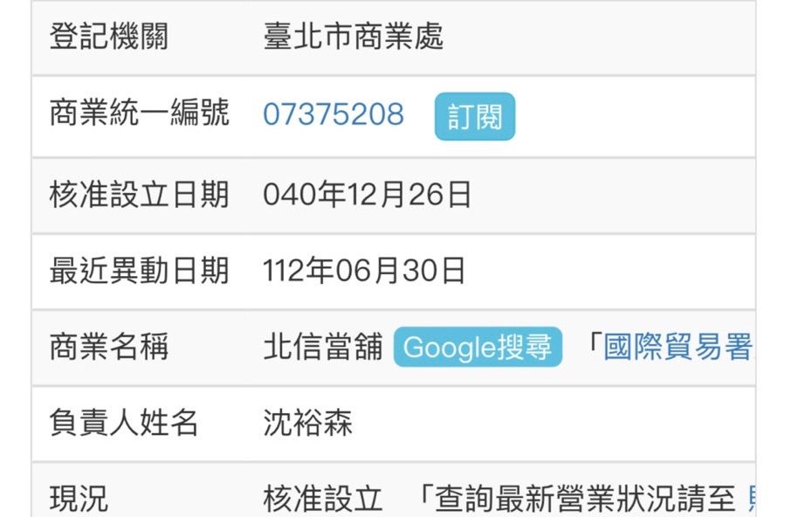Select the name 沈裕森

(307, 424)
